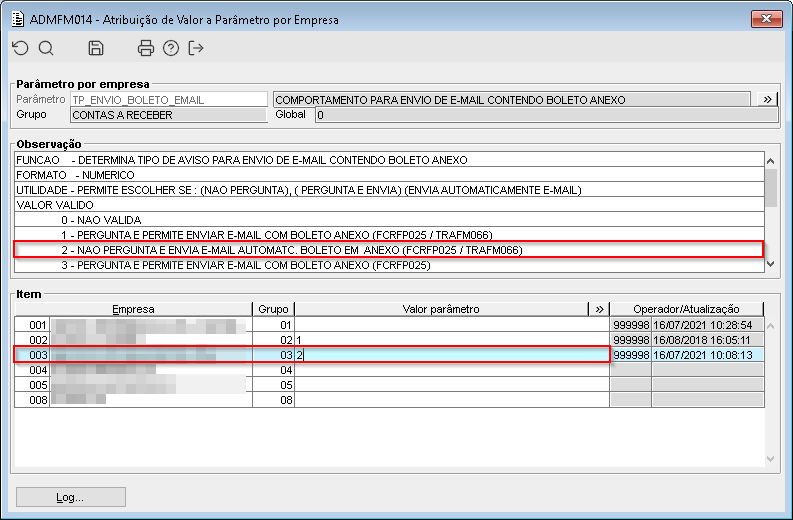Viewport: 793px width, 520px height.
Task: Click Grupo cell 04
Action: point(273,370)
